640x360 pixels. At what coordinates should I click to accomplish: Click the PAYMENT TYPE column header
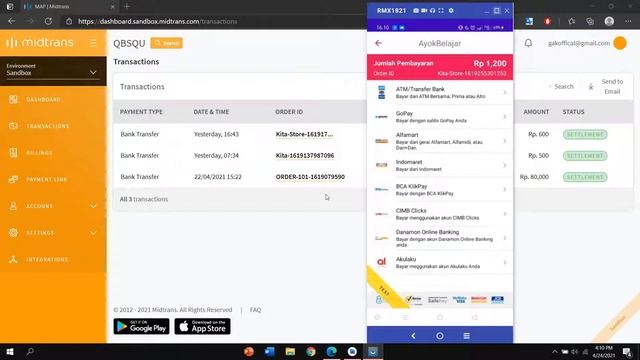tap(141, 112)
